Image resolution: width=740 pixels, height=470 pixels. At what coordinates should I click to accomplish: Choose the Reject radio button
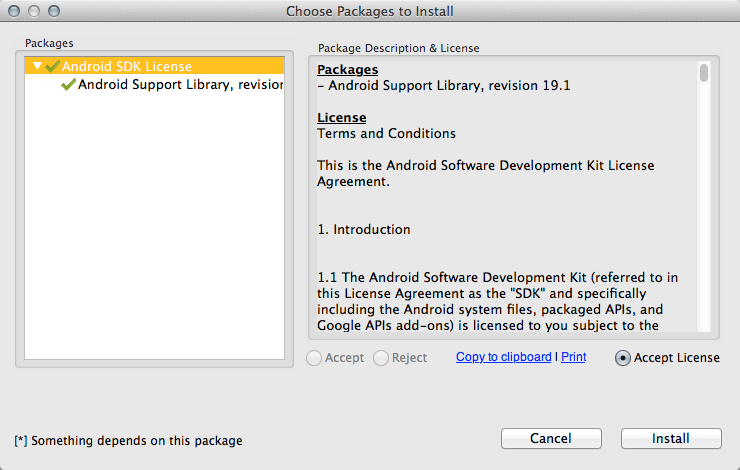(381, 358)
